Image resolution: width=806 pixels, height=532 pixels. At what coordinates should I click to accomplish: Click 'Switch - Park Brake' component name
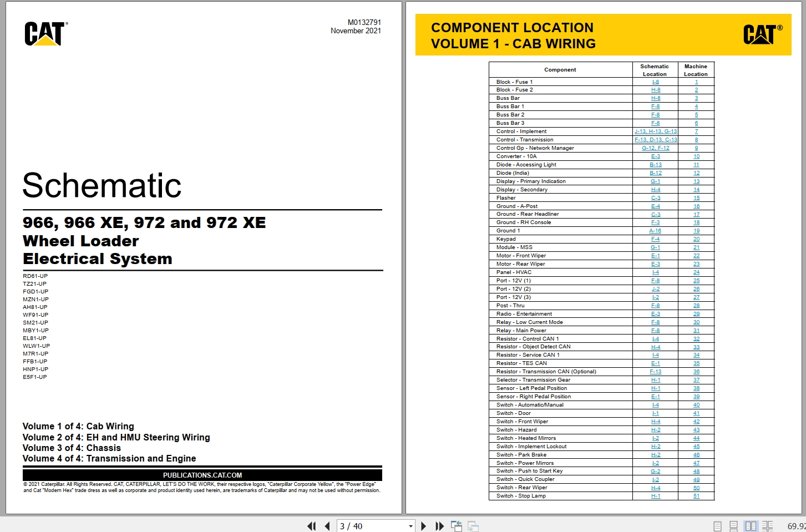click(521, 455)
